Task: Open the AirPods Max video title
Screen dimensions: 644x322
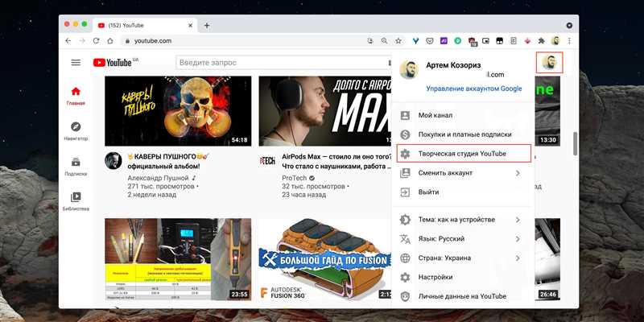Action: (x=336, y=162)
